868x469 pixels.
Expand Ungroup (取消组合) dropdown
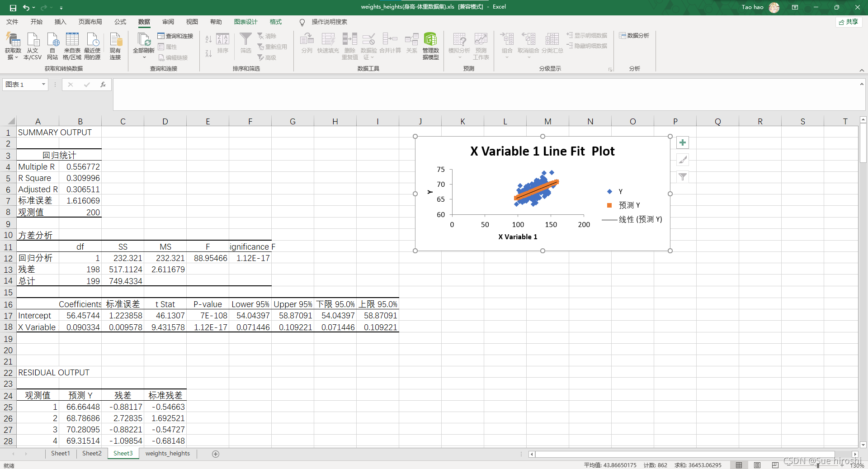pyautogui.click(x=528, y=57)
